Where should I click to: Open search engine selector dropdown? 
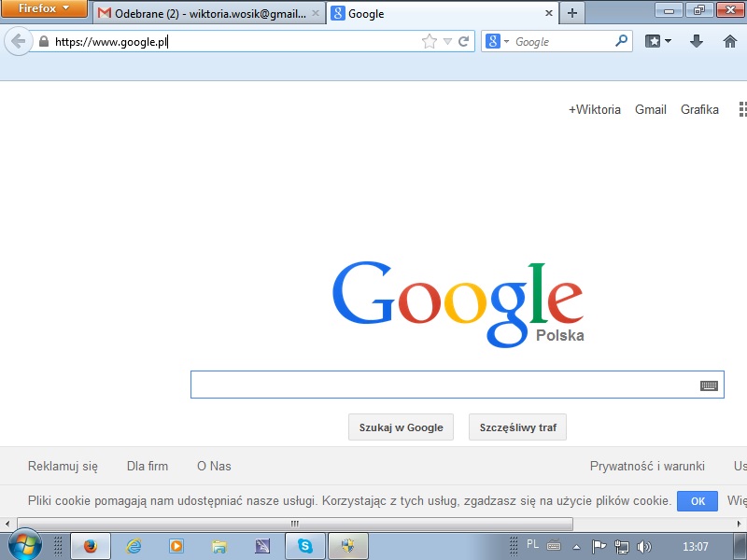point(498,41)
